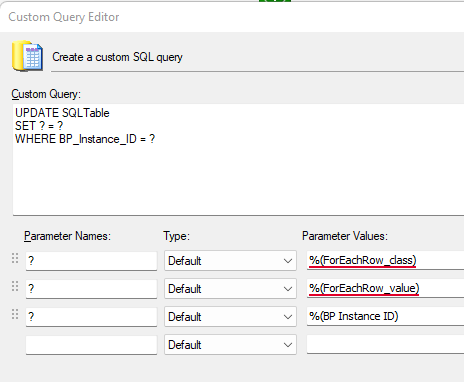Screen dimensions: 464x382
Task: Edit the %(BP Instance ID) parameter value
Action: click(x=385, y=316)
